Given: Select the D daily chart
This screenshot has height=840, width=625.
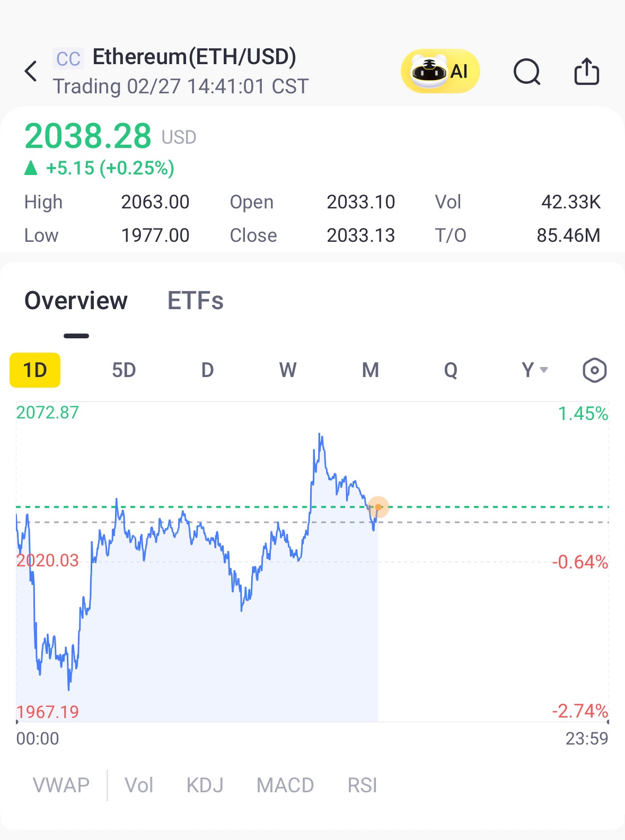Looking at the screenshot, I should click(x=207, y=370).
